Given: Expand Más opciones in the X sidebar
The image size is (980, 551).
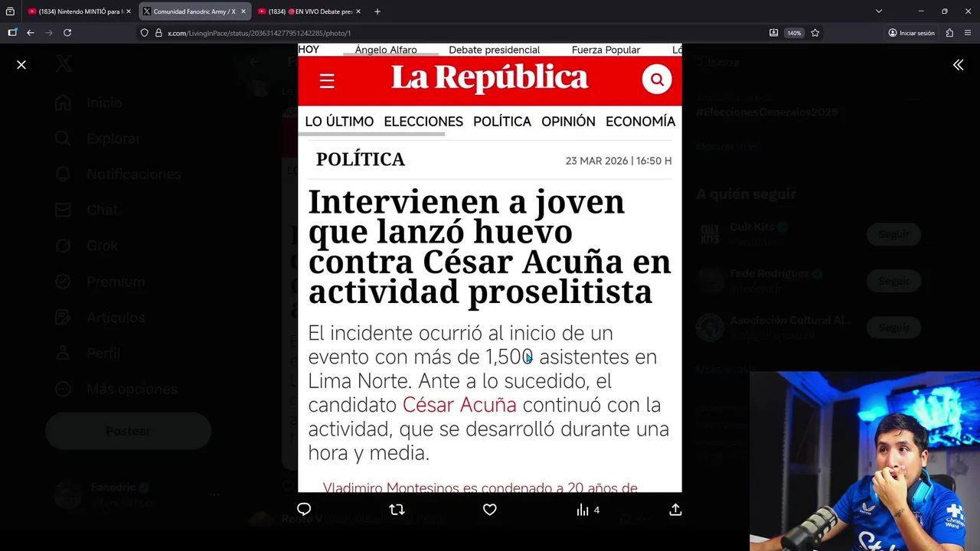Looking at the screenshot, I should click(x=115, y=389).
